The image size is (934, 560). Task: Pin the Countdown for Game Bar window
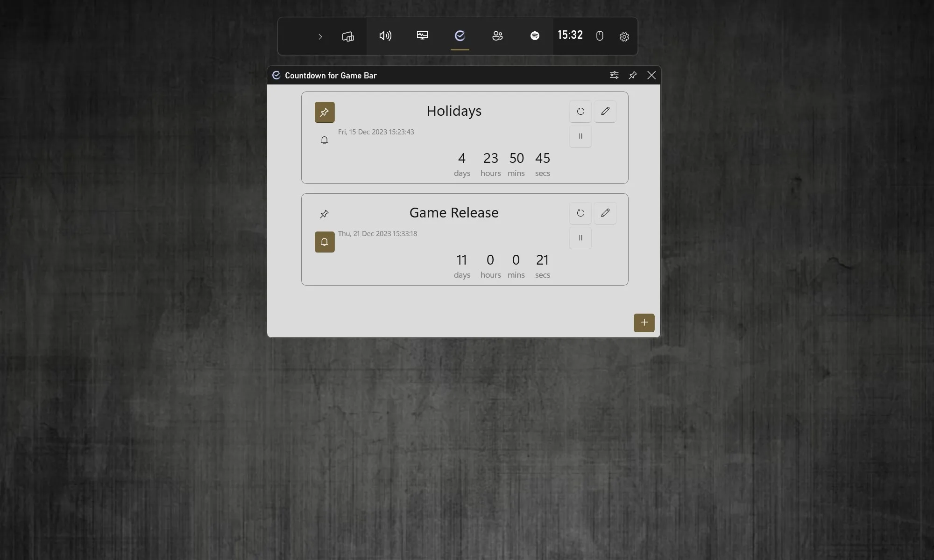(x=633, y=75)
